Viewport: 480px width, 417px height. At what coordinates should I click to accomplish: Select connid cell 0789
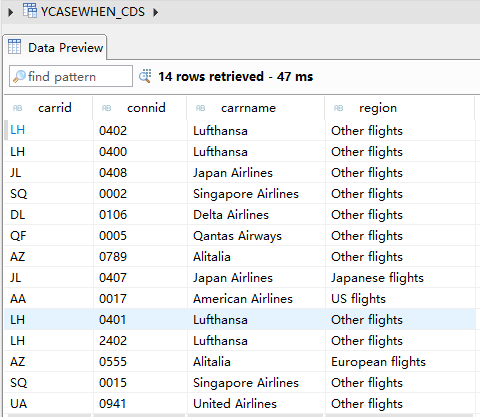pos(140,257)
